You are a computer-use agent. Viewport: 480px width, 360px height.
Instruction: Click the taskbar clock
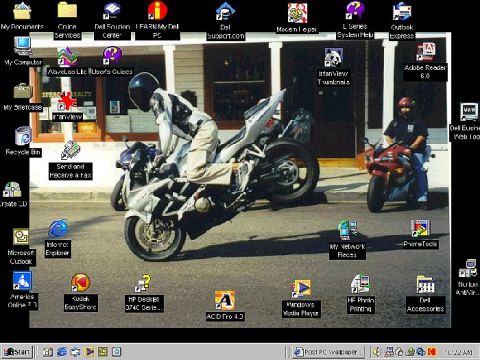coord(459,352)
